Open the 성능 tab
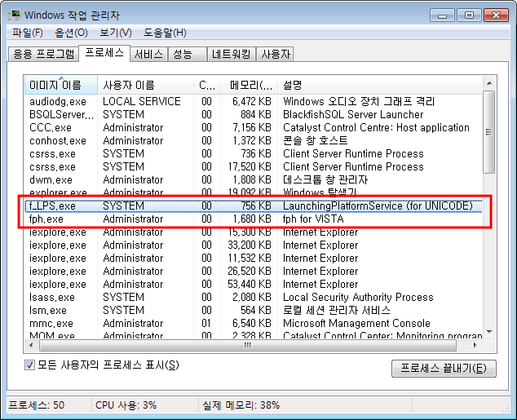This screenshot has width=517, height=420. (x=188, y=54)
